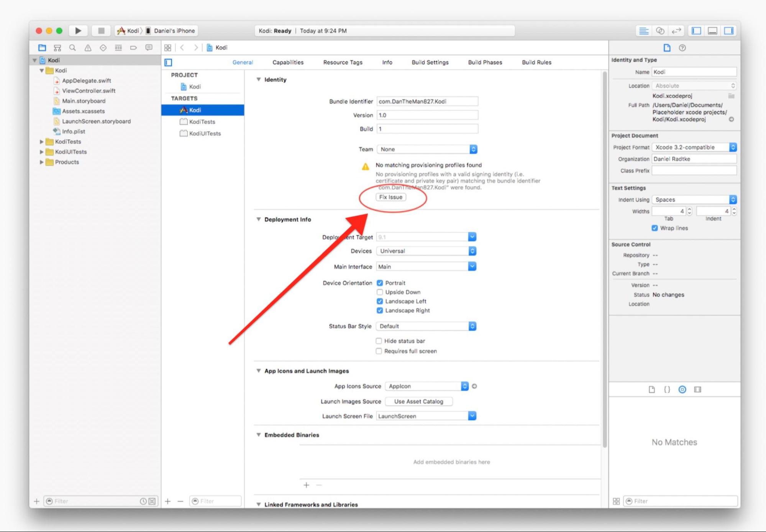Image resolution: width=766 pixels, height=532 pixels.
Task: Open the Symbol navigator
Action: click(57, 48)
